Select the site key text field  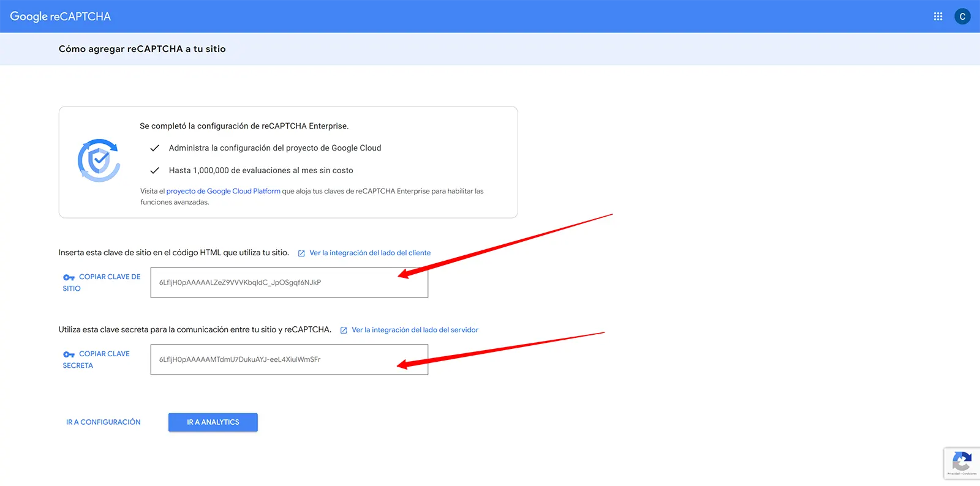[x=289, y=283]
